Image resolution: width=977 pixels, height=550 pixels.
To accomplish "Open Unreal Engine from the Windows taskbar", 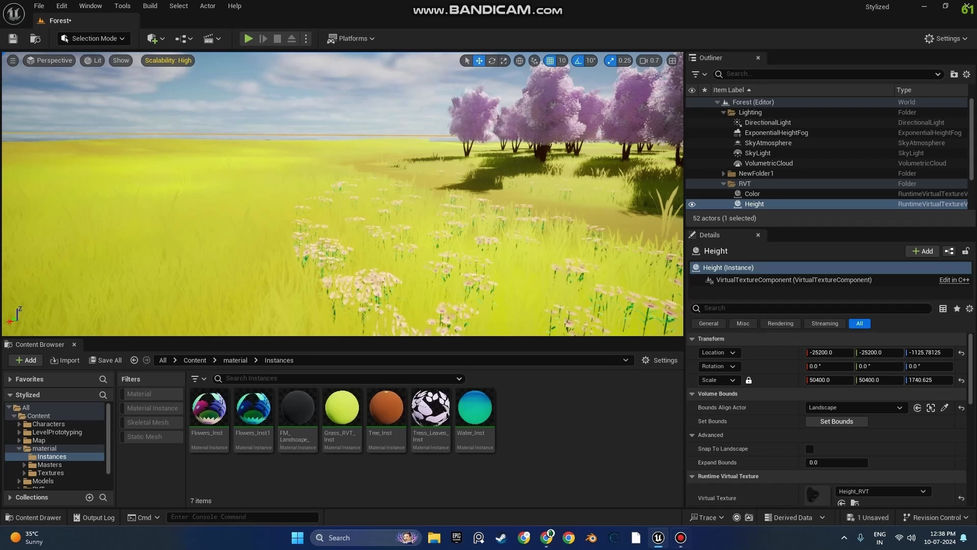I will (x=658, y=537).
